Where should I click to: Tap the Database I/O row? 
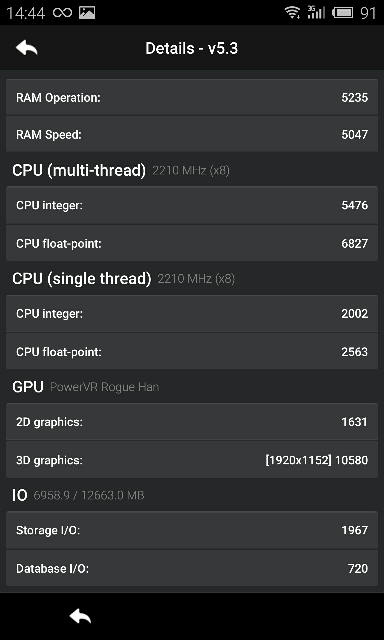click(192, 568)
